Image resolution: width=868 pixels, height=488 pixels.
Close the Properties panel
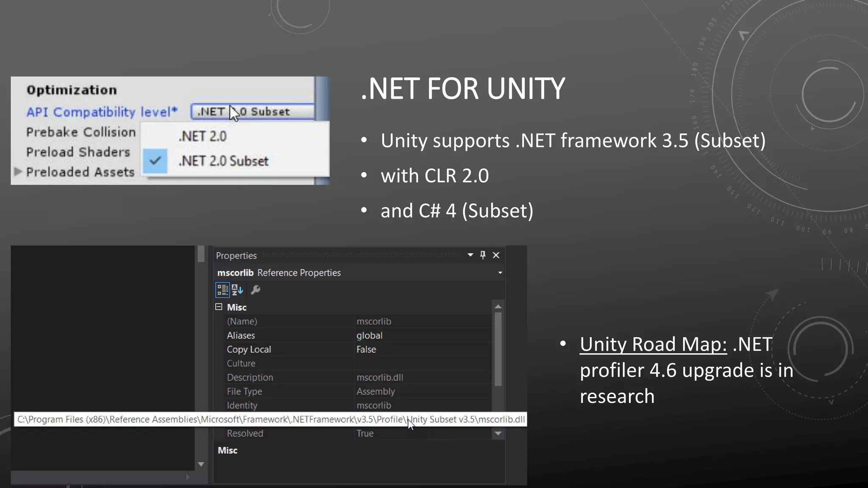point(496,255)
